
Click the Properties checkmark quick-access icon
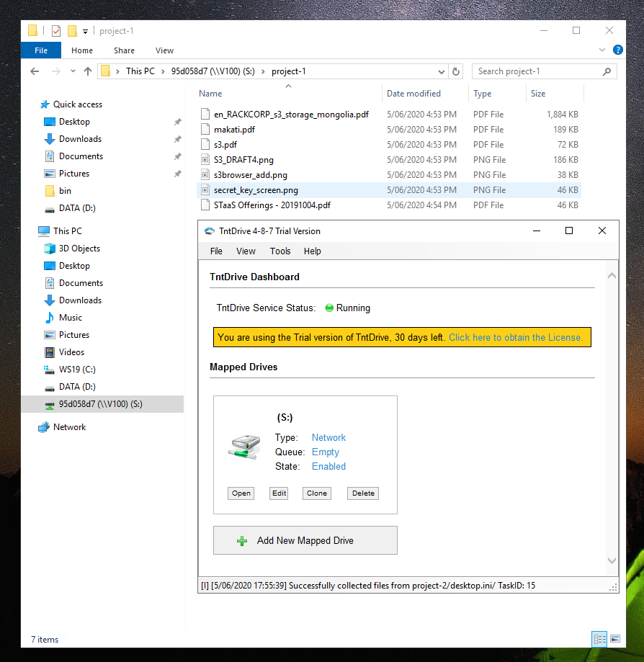[55, 31]
